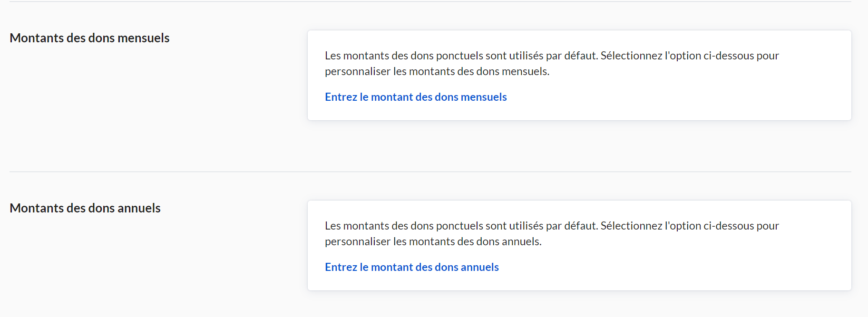Click the divider between monthly and annual sections
This screenshot has width=868, height=317.
click(428, 172)
